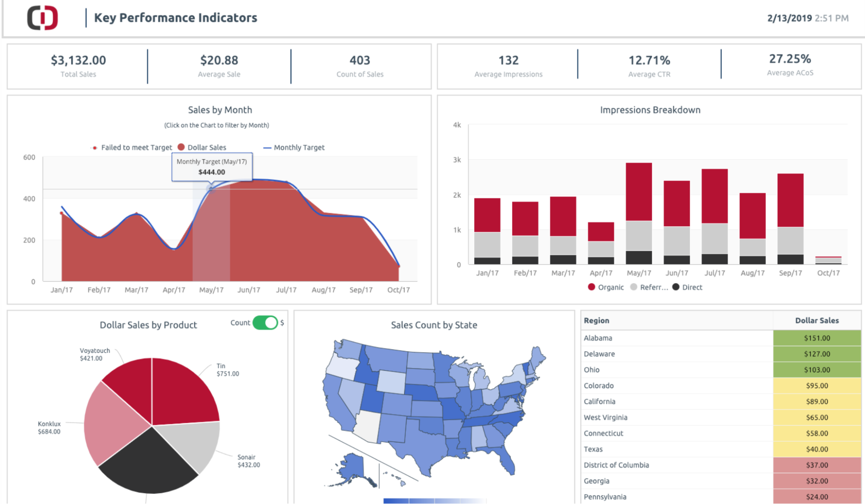Screen dimensions: 865x504
Task: Click Failed to meet Target legend item
Action: point(132,148)
